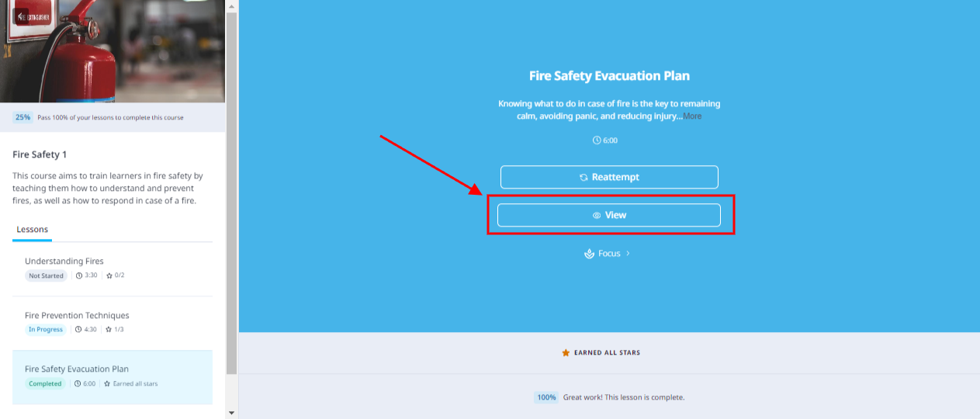Expand the Focus chevron arrow

point(628,254)
